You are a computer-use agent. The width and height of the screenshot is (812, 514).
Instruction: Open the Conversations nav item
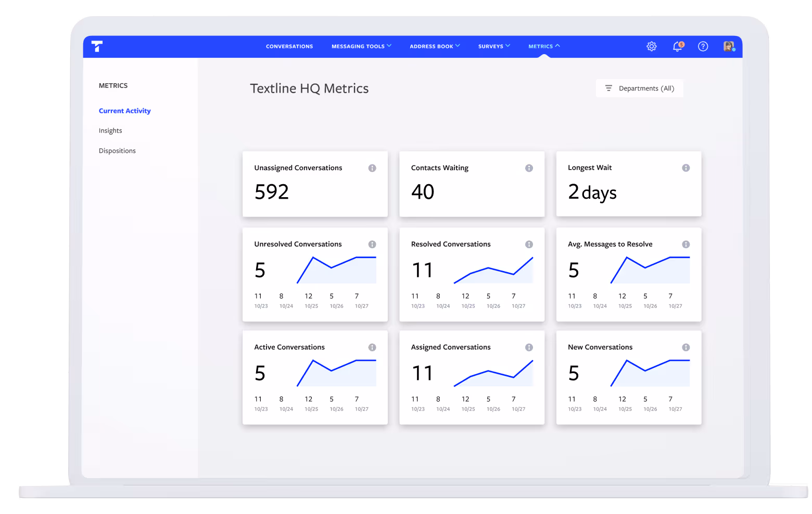[x=289, y=46]
